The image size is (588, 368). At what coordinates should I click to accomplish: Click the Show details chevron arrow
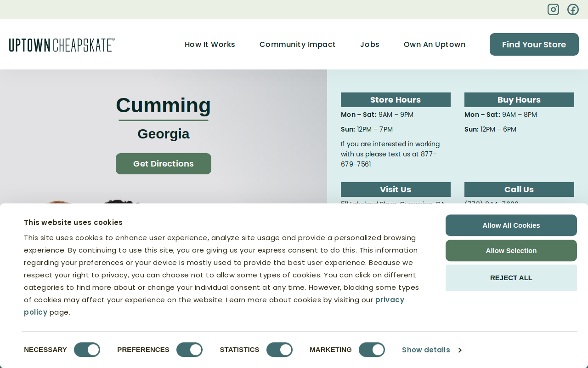(460, 350)
